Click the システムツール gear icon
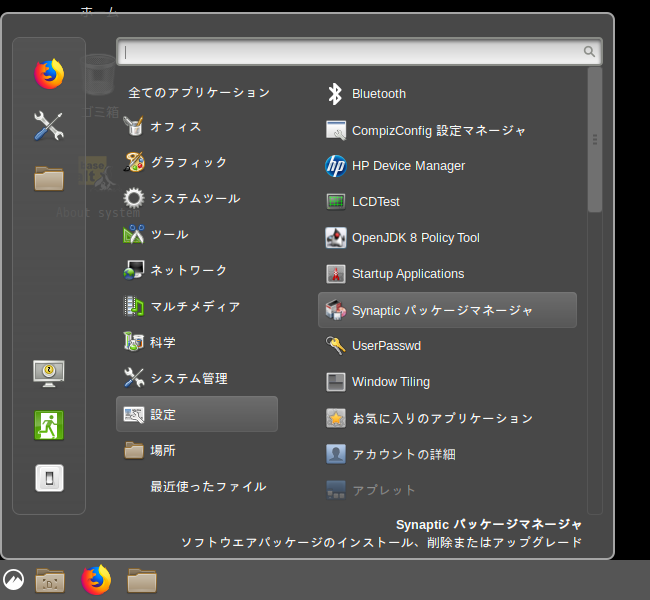The height and width of the screenshot is (600, 650). [x=134, y=198]
